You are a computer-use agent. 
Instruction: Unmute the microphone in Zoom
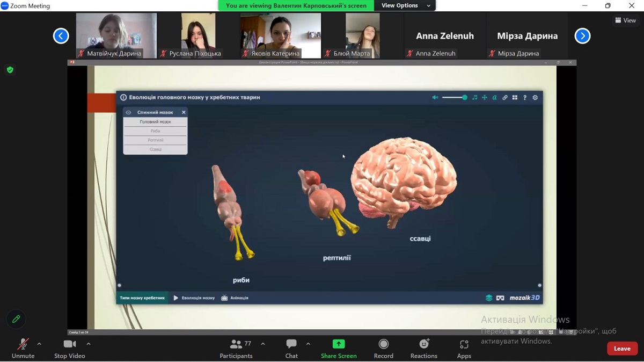[x=23, y=349]
